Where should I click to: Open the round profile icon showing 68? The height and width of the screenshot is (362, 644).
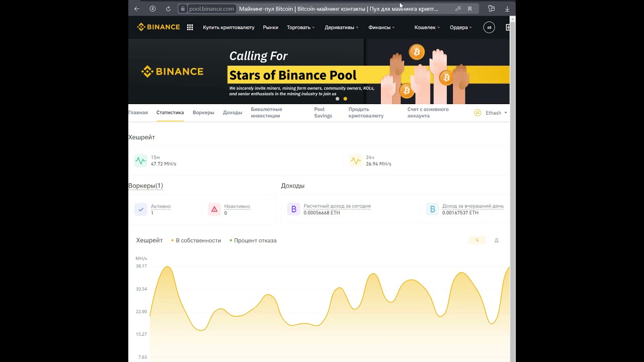click(489, 27)
